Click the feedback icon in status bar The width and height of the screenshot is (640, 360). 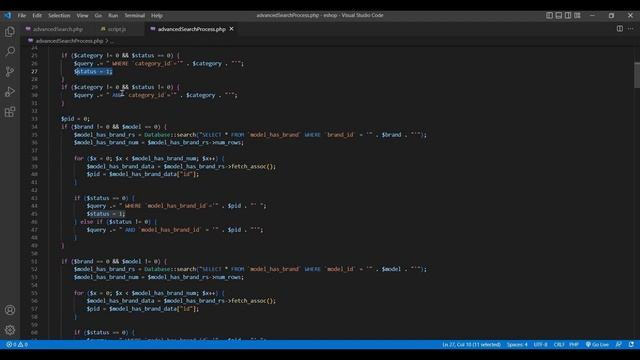click(x=619, y=344)
